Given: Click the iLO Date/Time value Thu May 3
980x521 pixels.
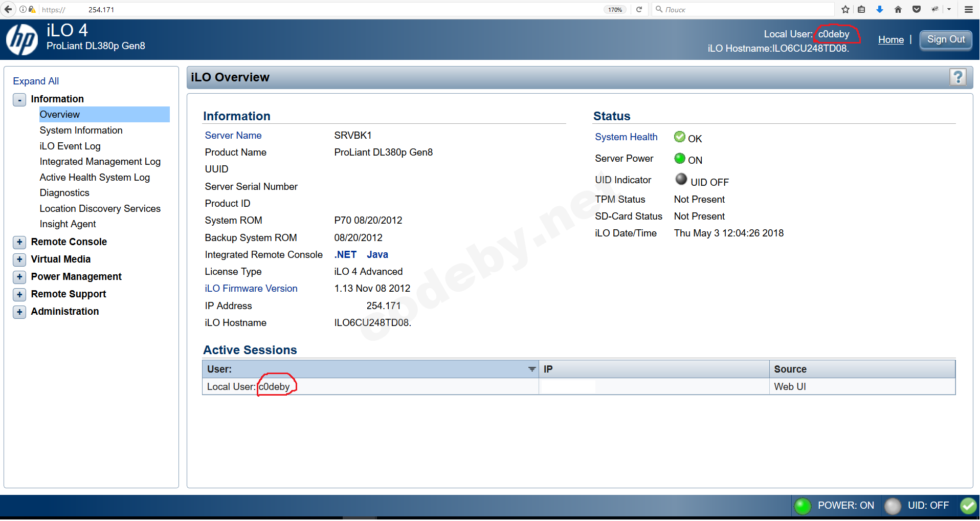Looking at the screenshot, I should (x=729, y=233).
